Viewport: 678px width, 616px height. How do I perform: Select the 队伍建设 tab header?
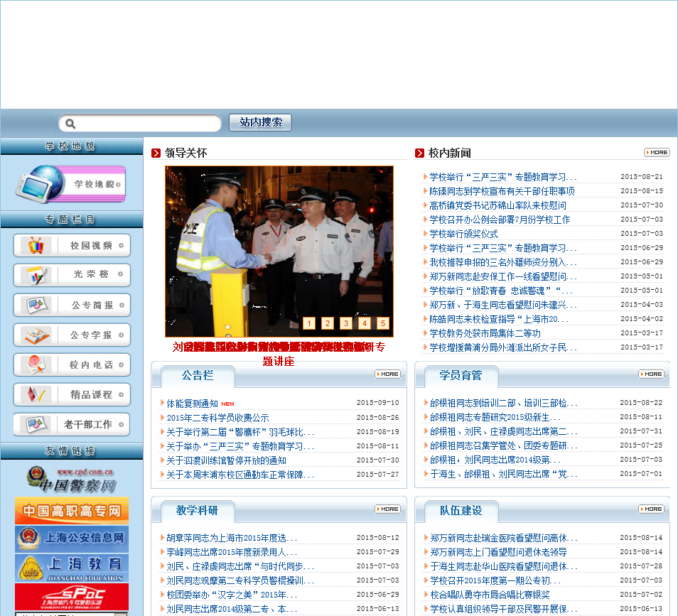[x=461, y=511]
